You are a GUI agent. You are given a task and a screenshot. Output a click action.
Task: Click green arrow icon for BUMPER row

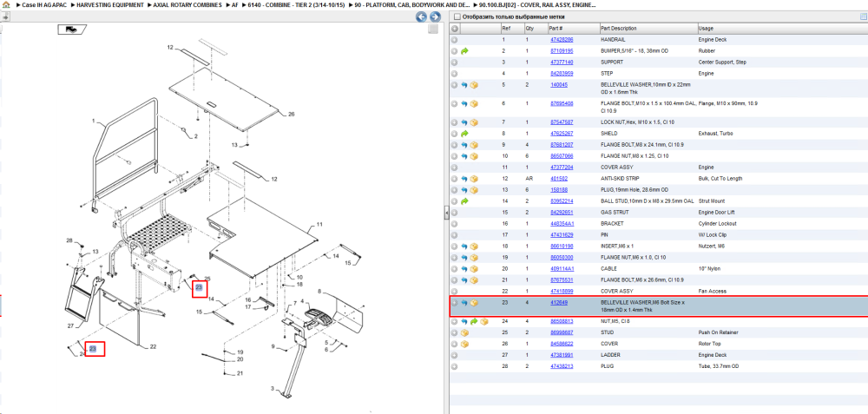[x=464, y=51]
